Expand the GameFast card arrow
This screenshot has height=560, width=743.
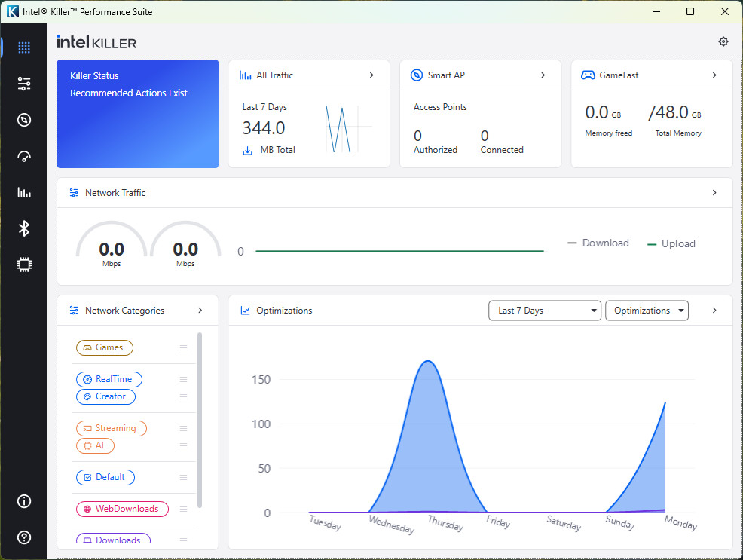coord(714,75)
